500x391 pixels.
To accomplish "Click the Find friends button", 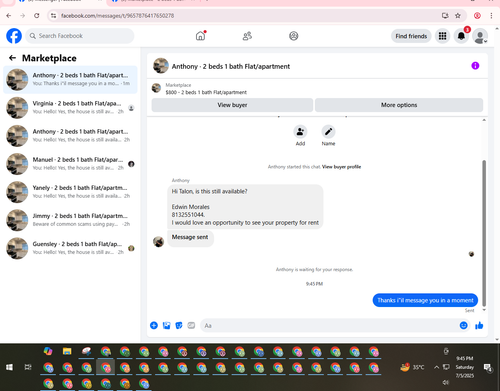I will coord(411,36).
